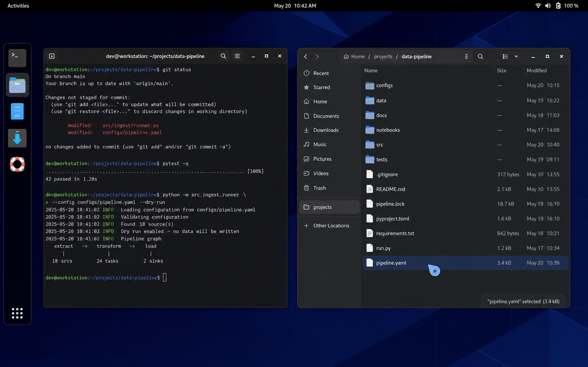Image resolution: width=588 pixels, height=367 pixels.
Task: Select the docs folder
Action: (x=465, y=116)
